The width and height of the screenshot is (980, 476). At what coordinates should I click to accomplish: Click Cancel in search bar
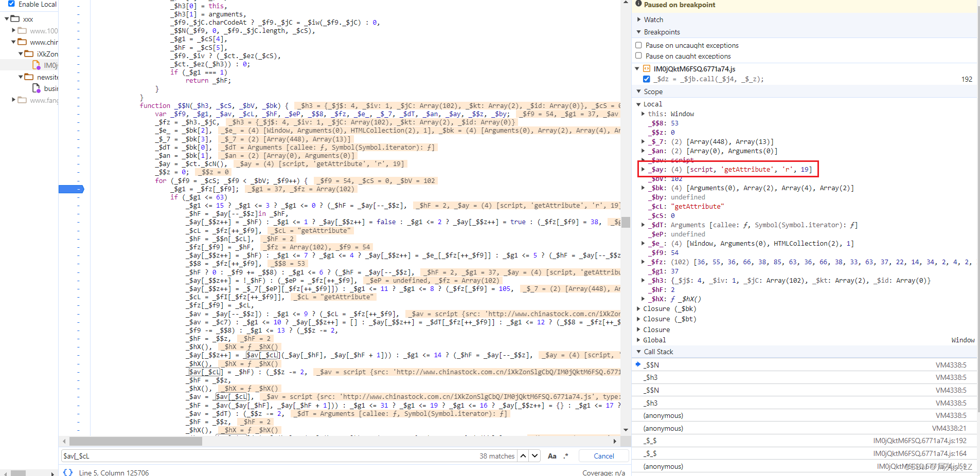604,456
